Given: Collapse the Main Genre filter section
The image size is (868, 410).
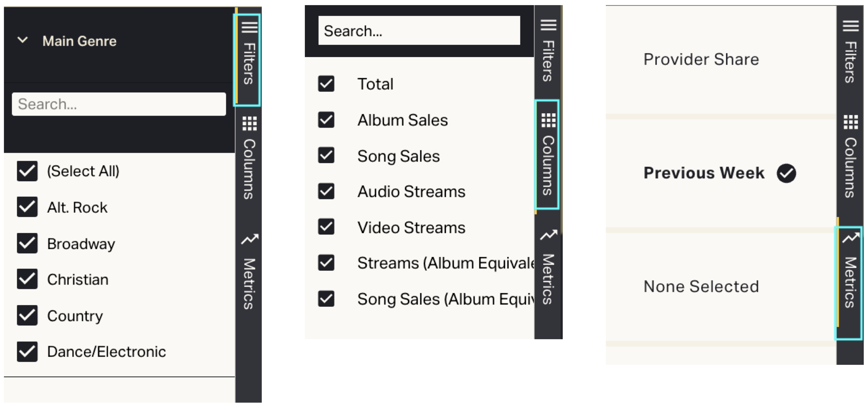Looking at the screenshot, I should pyautogui.click(x=22, y=40).
